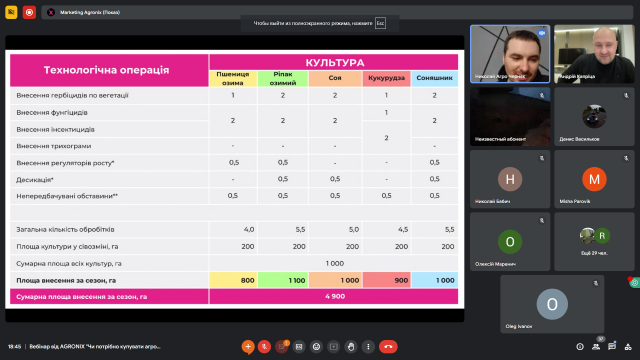The width and height of the screenshot is (640, 360).
Task: Raise hand using the hand icon
Action: point(351,347)
